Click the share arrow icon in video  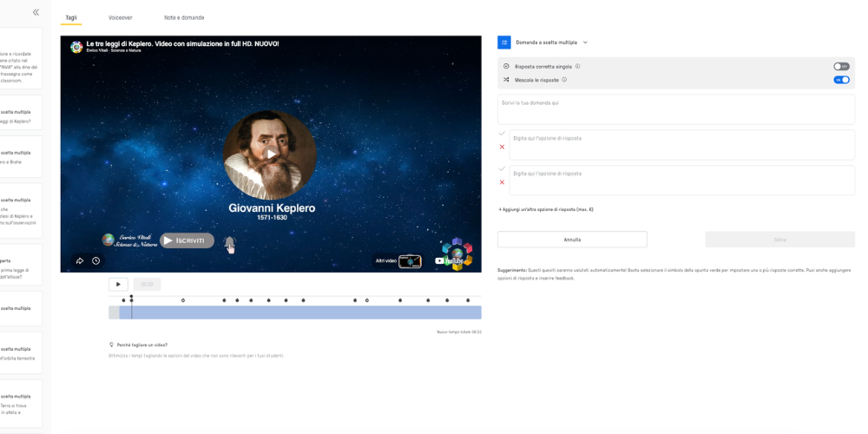coord(80,260)
